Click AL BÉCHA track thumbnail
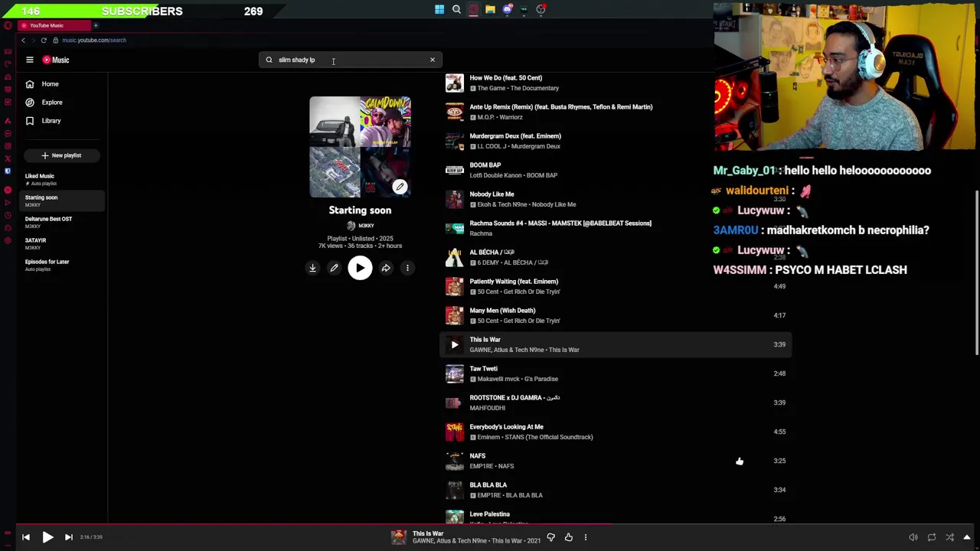Image resolution: width=980 pixels, height=551 pixels. pyautogui.click(x=455, y=257)
